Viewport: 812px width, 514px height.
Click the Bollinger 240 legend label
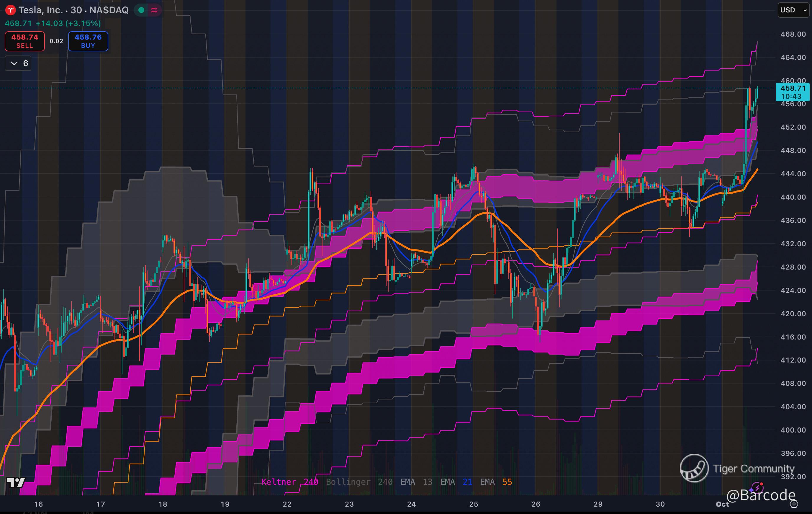(x=359, y=482)
